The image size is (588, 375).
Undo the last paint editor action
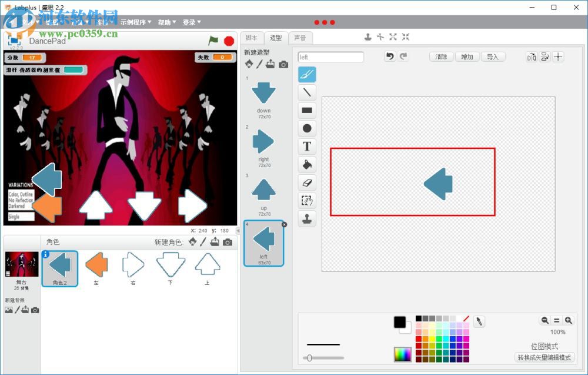[x=390, y=57]
